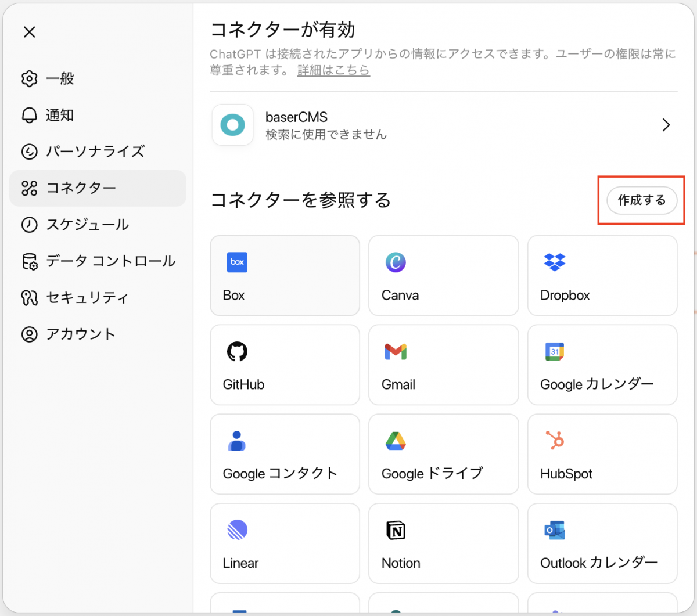Click the セキュリティ key icon
This screenshot has height=616, width=697.
tap(29, 298)
